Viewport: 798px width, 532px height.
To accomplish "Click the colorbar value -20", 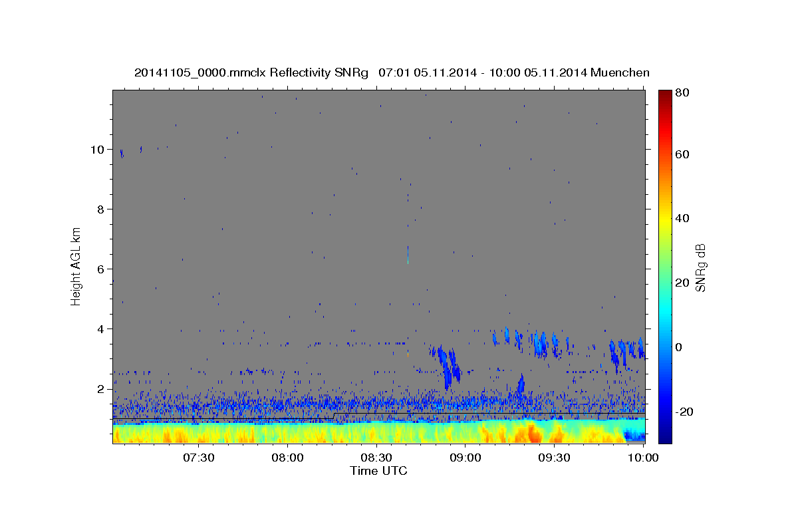I will (x=684, y=412).
